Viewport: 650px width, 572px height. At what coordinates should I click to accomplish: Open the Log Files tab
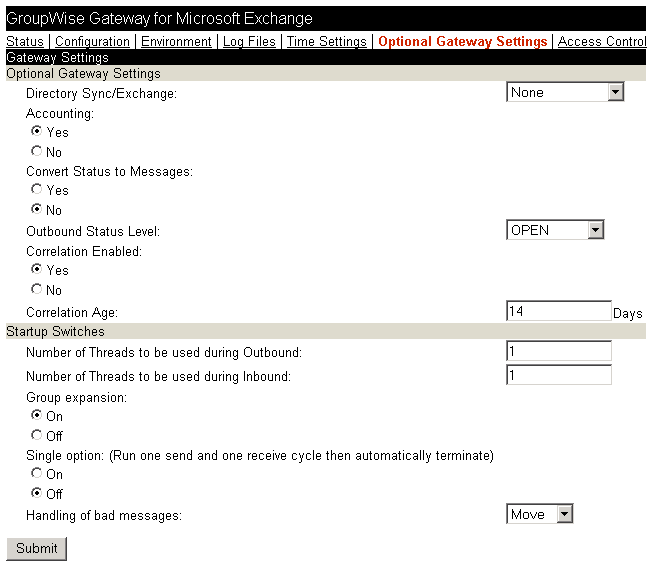[249, 41]
